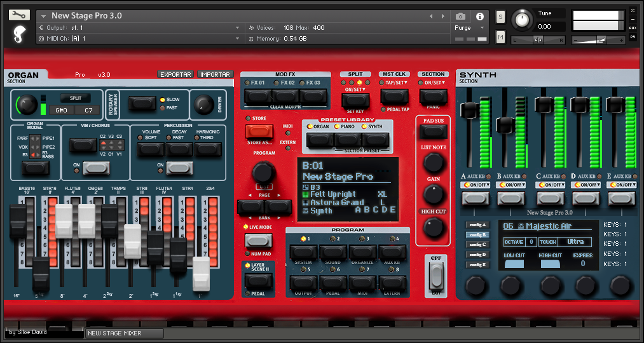Toggle the VOLUME SOFT percussion button
The width and height of the screenshot is (644, 343).
coord(150,149)
